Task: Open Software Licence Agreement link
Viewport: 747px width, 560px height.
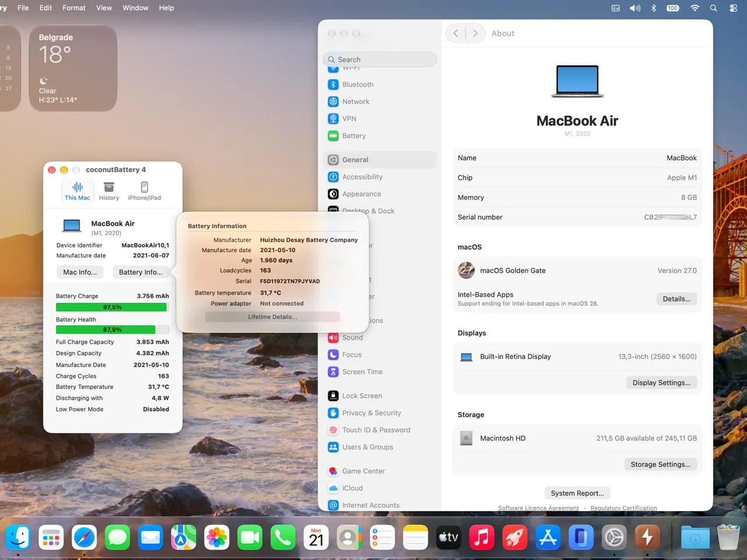Action: pos(538,508)
